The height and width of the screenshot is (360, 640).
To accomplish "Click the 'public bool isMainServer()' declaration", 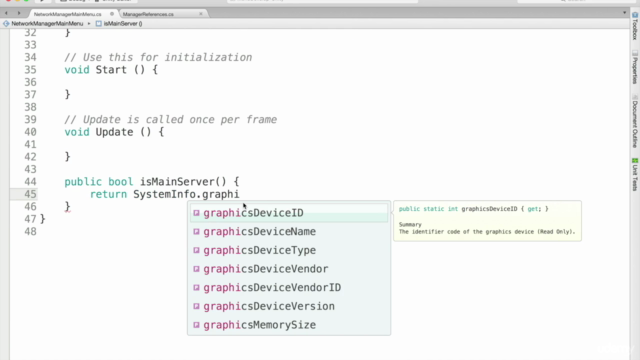I will click(x=152, y=182).
